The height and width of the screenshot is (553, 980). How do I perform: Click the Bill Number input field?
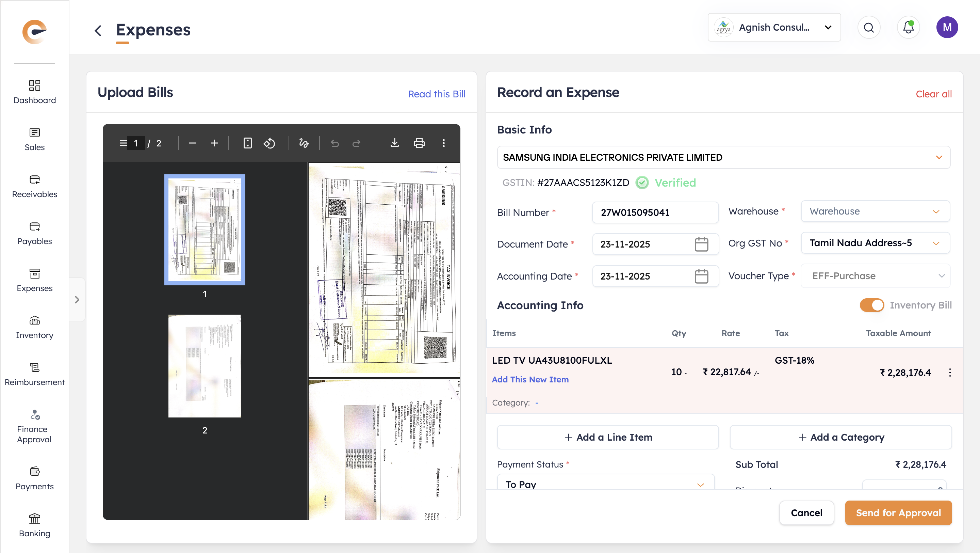click(655, 212)
